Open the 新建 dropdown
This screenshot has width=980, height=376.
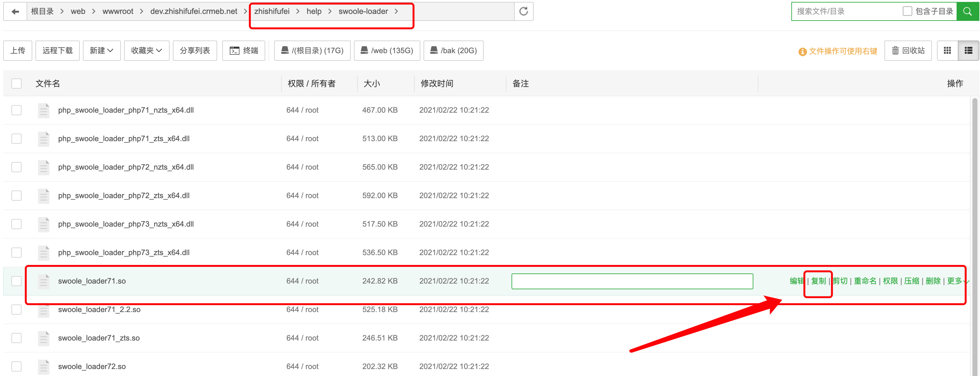click(x=102, y=51)
